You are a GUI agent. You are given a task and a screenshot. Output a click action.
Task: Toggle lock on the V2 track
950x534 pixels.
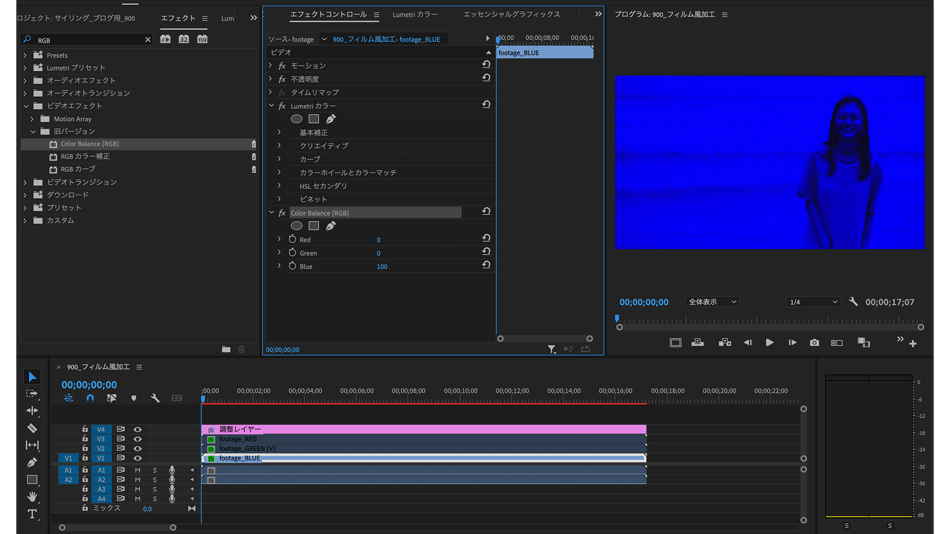click(85, 449)
